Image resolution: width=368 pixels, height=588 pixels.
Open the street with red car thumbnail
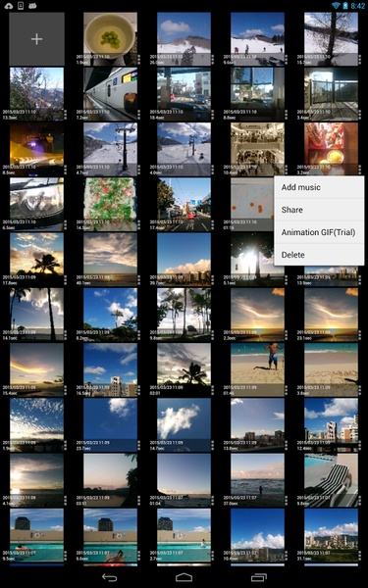point(184,205)
